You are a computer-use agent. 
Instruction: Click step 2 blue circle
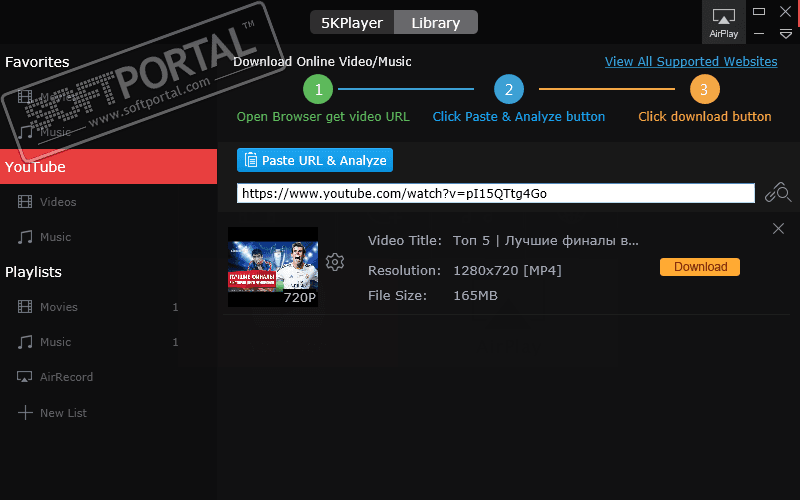(509, 89)
